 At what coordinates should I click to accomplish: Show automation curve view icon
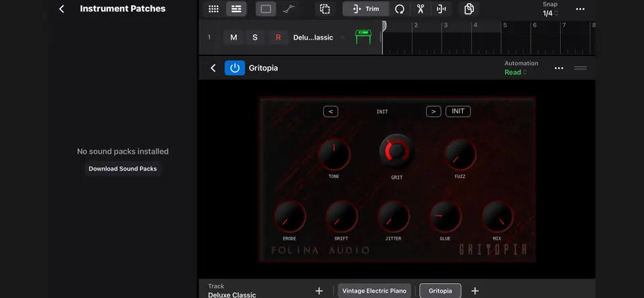pos(288,9)
